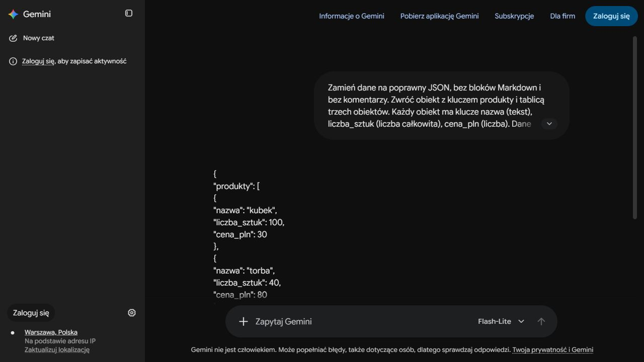Click the "liczba_sztuk": 100, line
Image resolution: width=644 pixels, height=362 pixels.
[x=249, y=222]
